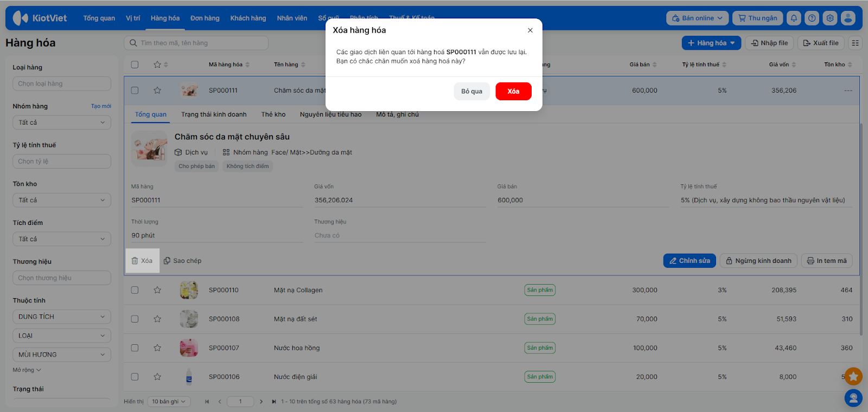Click Bỏ qua to cancel deletion
Image resolution: width=868 pixels, height=412 pixels.
point(472,91)
